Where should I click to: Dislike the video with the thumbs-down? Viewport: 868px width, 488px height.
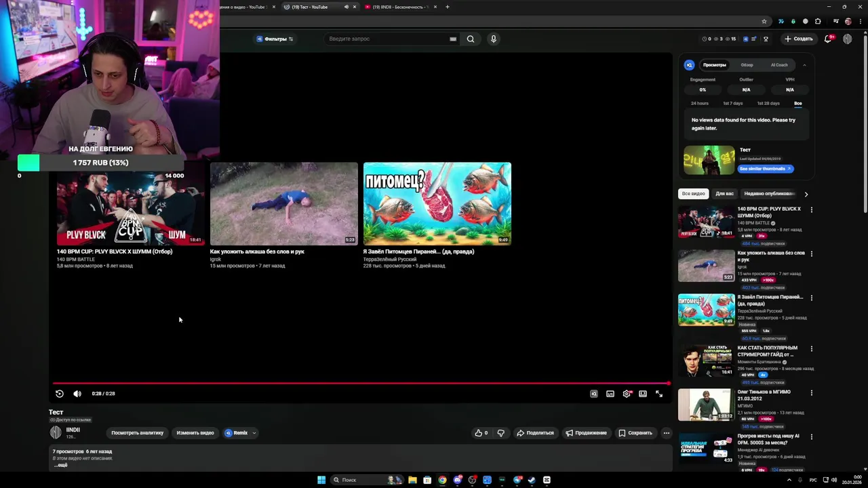[501, 433]
